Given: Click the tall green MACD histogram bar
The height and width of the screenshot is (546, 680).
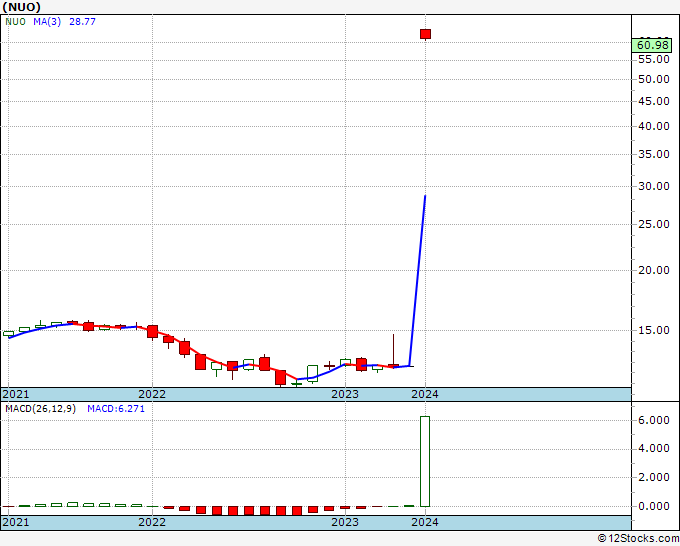Looking at the screenshot, I should pos(425,461).
